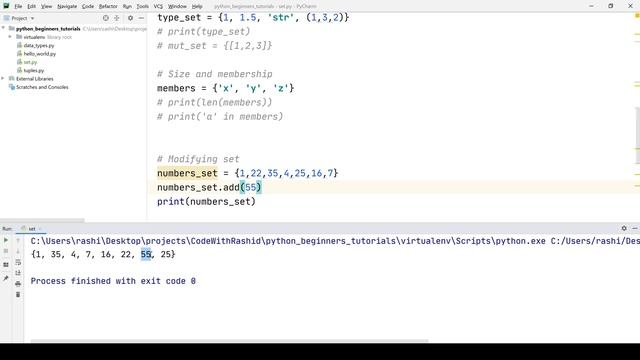Viewport: 640px width, 360px height.
Task: Expand External Libraries node
Action: tap(3, 78)
